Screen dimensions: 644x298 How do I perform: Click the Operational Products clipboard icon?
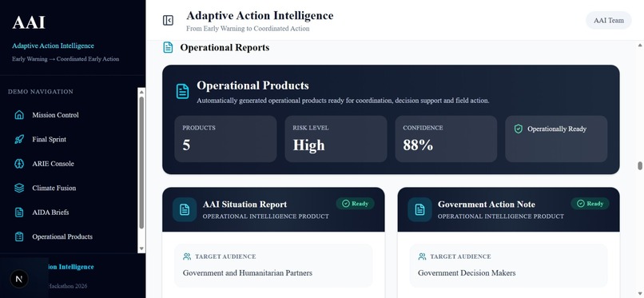coord(19,236)
